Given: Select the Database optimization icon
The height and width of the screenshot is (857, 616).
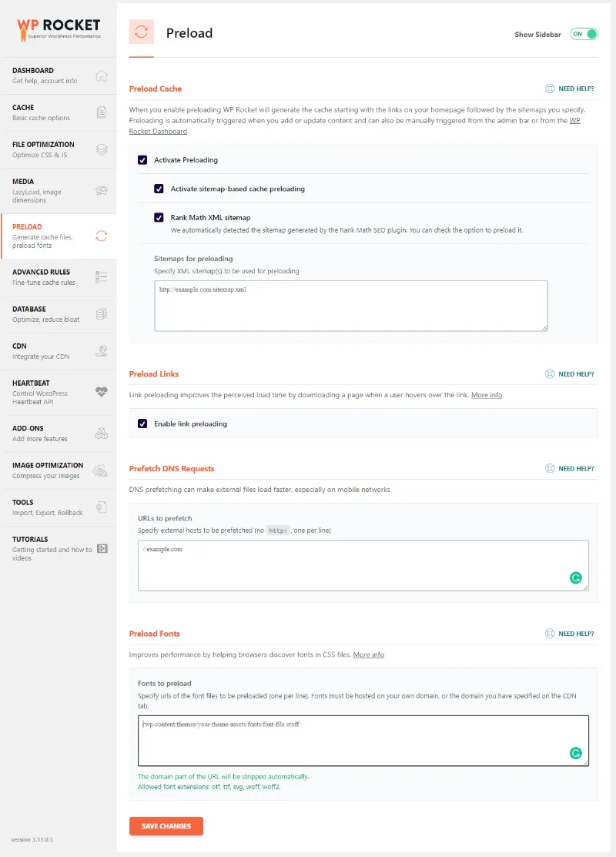Looking at the screenshot, I should click(101, 315).
